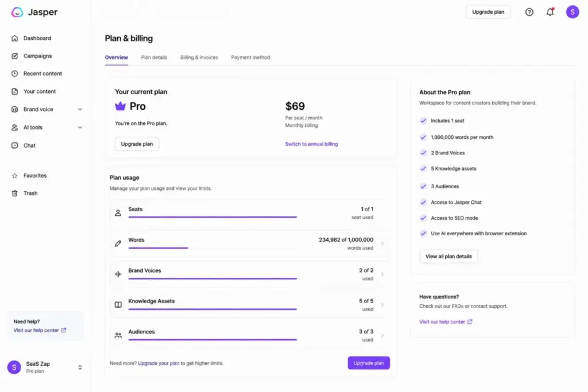The height and width of the screenshot is (392, 588).
Task: Click the Plan & billing page heading
Action: coord(129,38)
